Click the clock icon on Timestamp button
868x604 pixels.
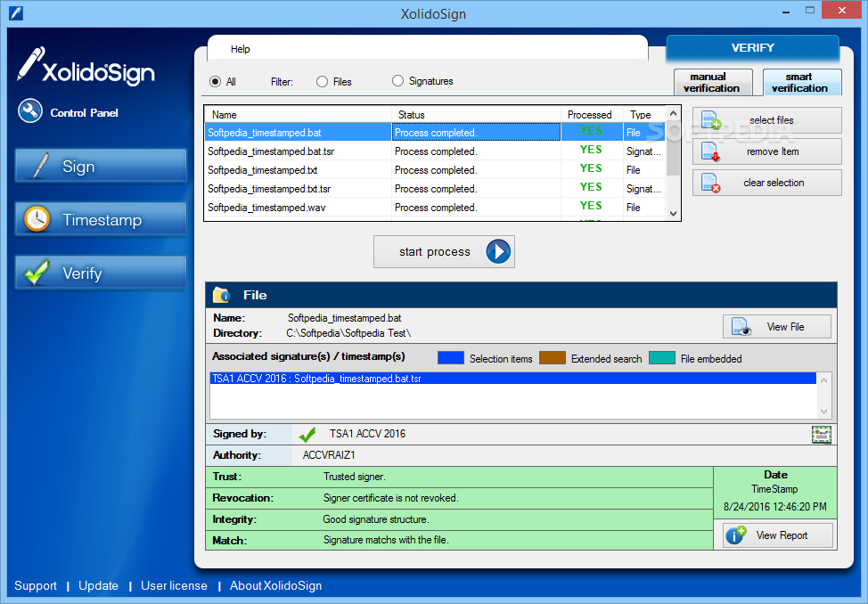coord(37,219)
